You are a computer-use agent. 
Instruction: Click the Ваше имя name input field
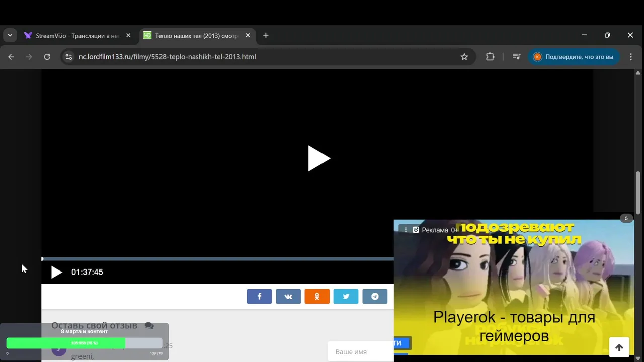[360, 352]
